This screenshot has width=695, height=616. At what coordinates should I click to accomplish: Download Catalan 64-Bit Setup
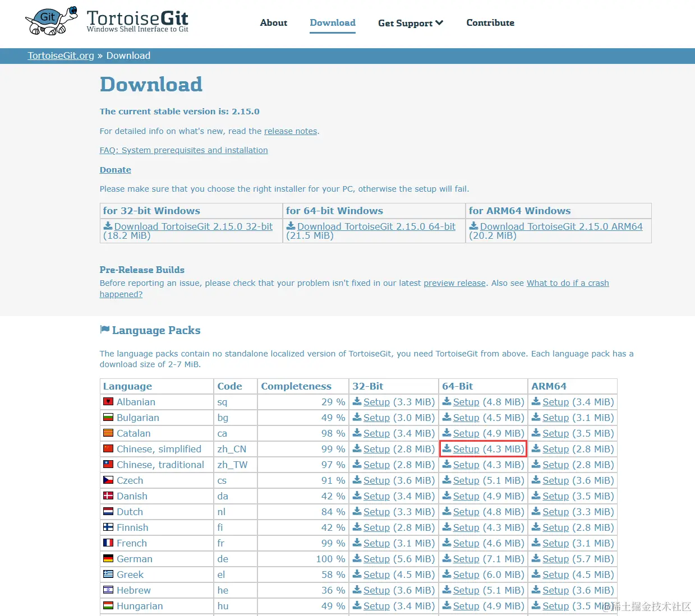pyautogui.click(x=466, y=433)
